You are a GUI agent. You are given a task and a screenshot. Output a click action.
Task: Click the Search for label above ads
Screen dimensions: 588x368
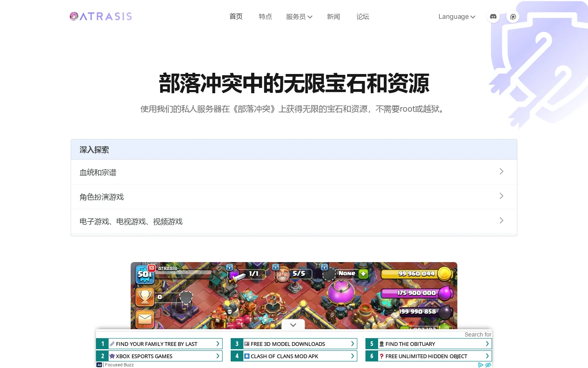(478, 334)
